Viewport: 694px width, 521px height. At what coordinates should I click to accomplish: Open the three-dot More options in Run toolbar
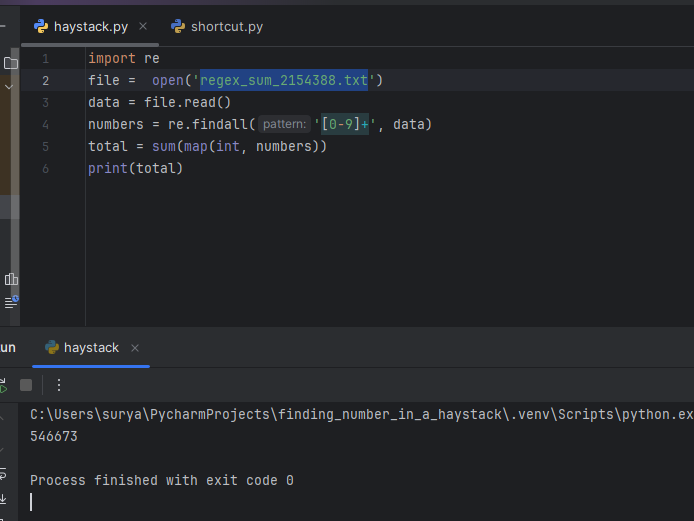(59, 385)
